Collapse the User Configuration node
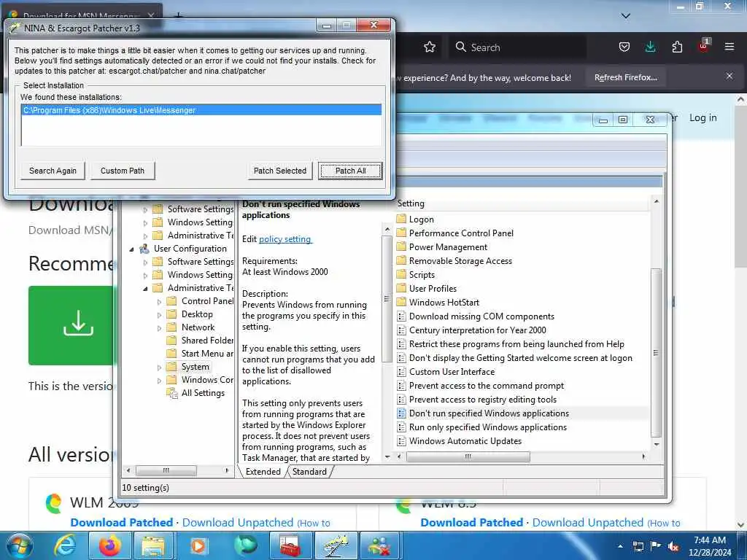Image resolution: width=747 pixels, height=560 pixels. [132, 249]
